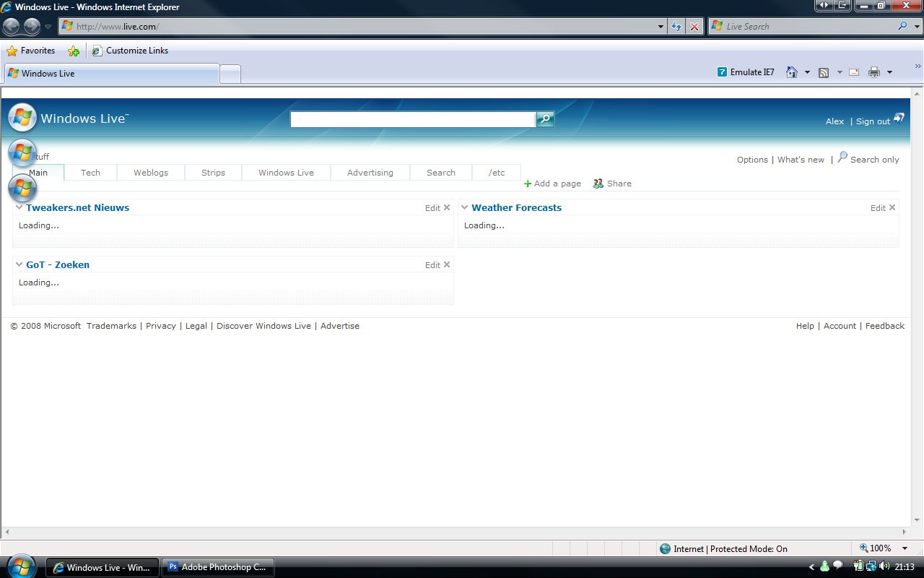This screenshot has height=578, width=924.
Task: Click the Messenger buddy tray icon
Action: pos(825,566)
